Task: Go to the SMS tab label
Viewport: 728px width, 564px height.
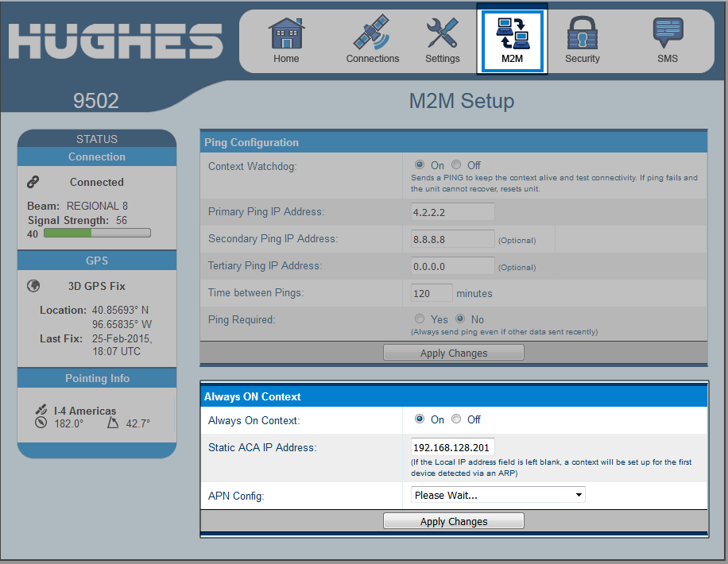Action: pos(668,59)
